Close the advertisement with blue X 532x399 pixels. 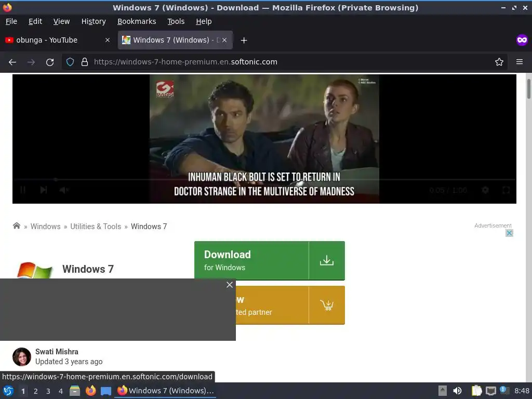509,233
